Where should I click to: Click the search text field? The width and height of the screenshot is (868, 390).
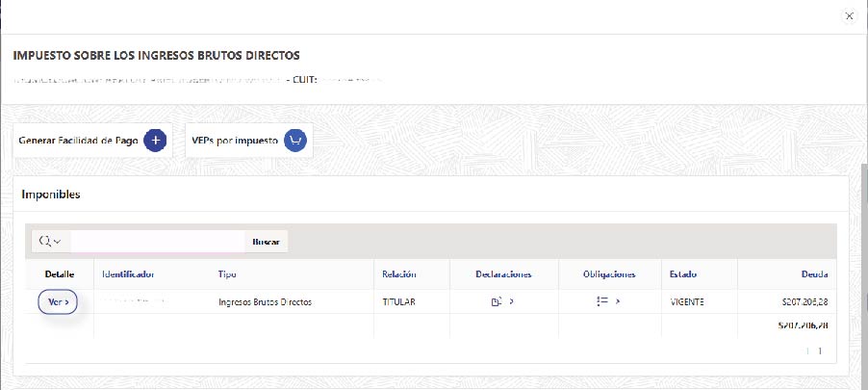(158, 241)
